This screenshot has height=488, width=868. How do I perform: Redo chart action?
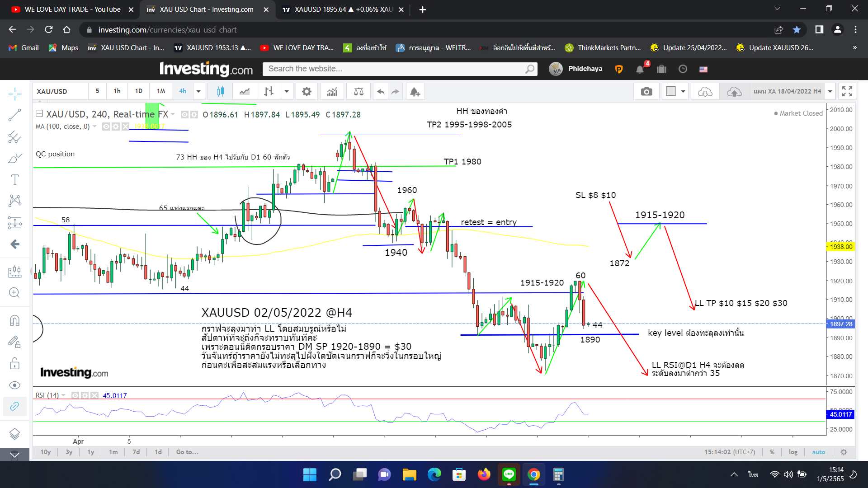(x=395, y=91)
